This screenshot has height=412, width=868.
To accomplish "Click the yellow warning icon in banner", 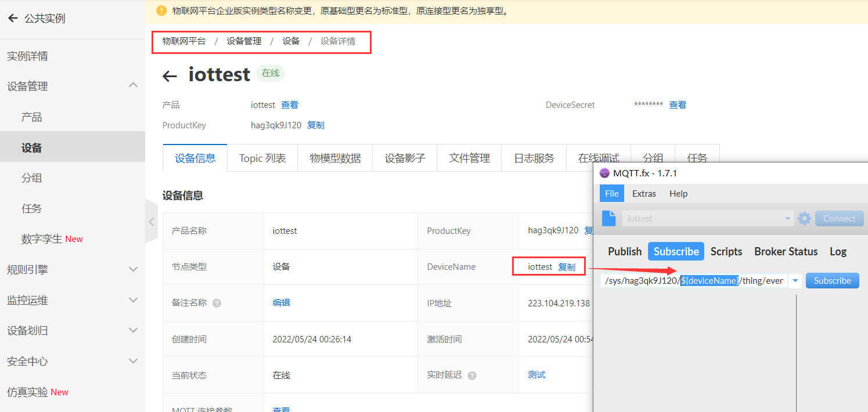I will 161,10.
